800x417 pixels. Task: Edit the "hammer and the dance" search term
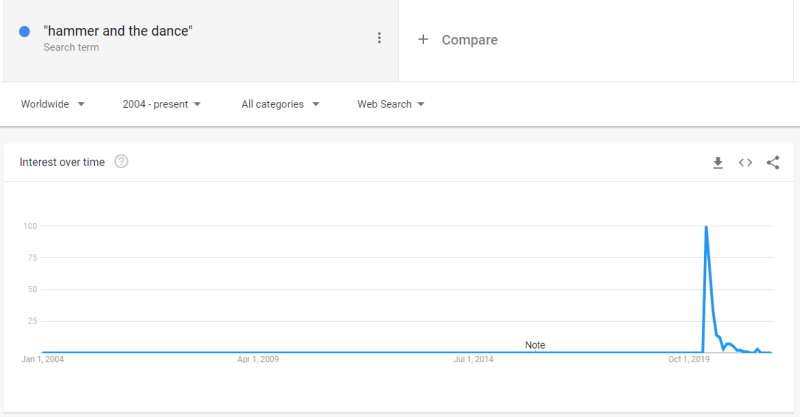(x=118, y=31)
